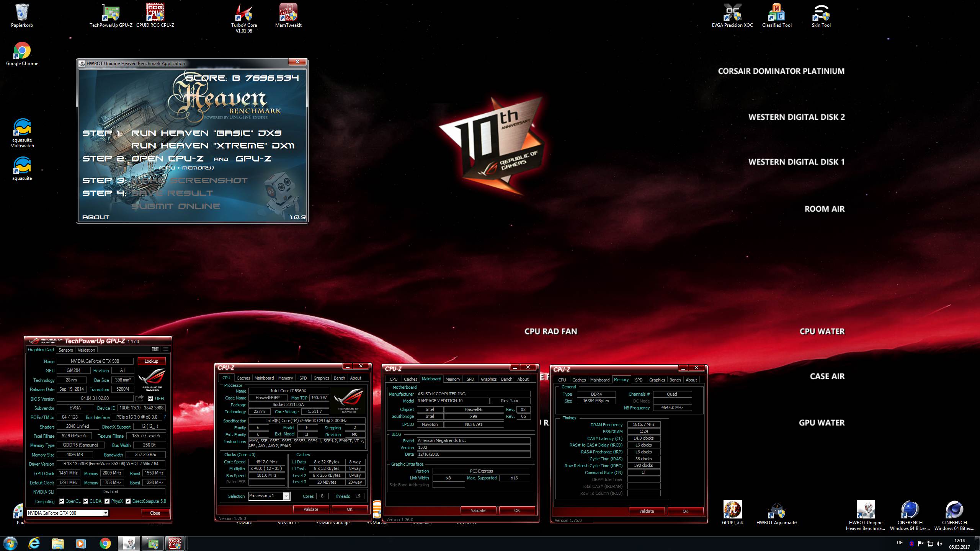Click the Lookup button in GPU-Z
The width and height of the screenshot is (980, 551).
pos(151,361)
